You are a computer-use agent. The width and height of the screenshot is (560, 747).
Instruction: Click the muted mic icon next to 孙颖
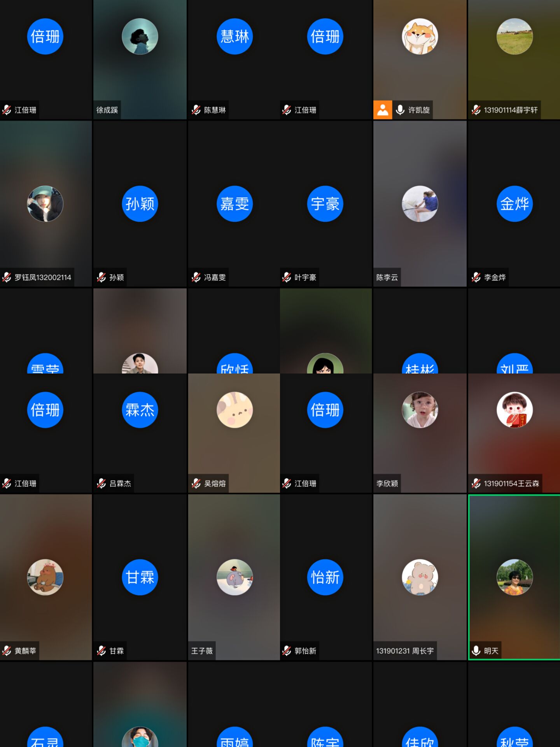(101, 277)
